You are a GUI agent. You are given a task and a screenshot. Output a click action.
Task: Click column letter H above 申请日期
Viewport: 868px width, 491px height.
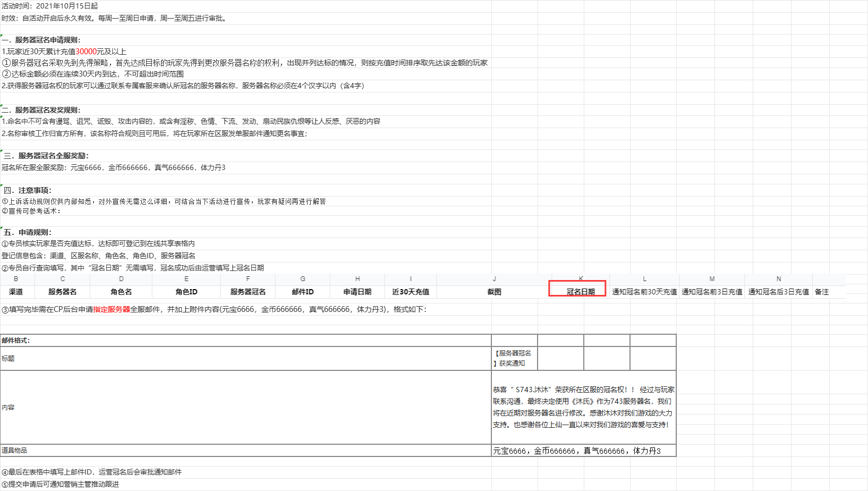tap(358, 279)
